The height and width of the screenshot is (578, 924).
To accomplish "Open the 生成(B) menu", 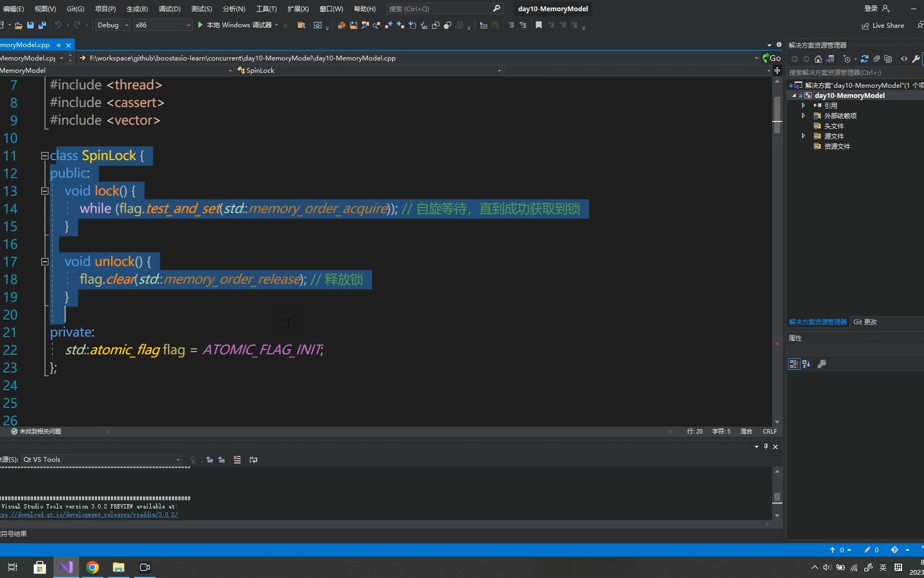I will click(x=137, y=9).
